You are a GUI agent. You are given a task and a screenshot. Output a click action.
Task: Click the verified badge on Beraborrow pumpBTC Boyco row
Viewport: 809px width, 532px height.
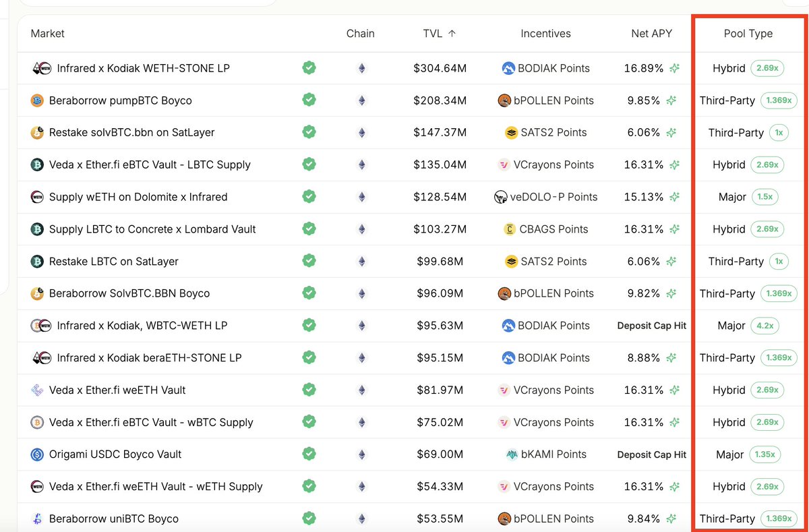coord(309,100)
